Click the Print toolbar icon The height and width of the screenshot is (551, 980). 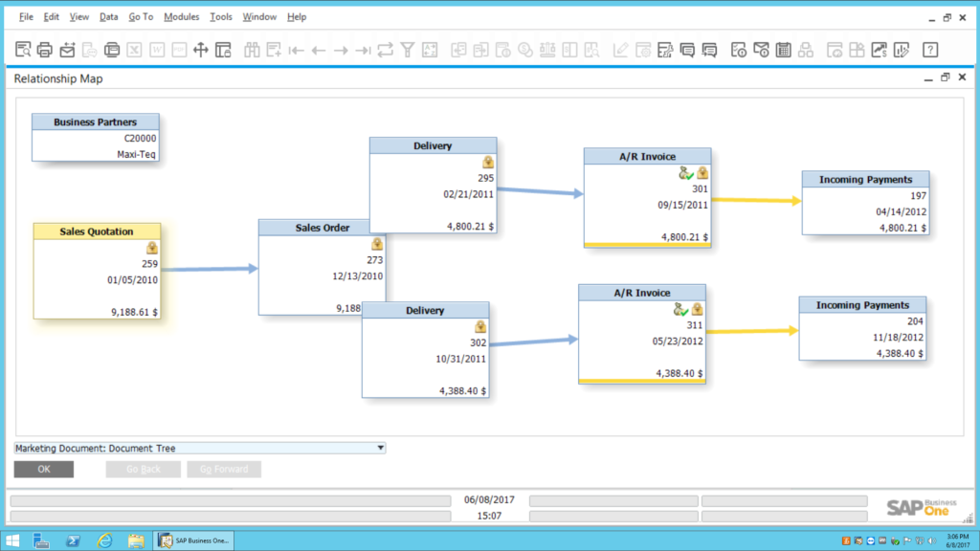tap(46, 48)
